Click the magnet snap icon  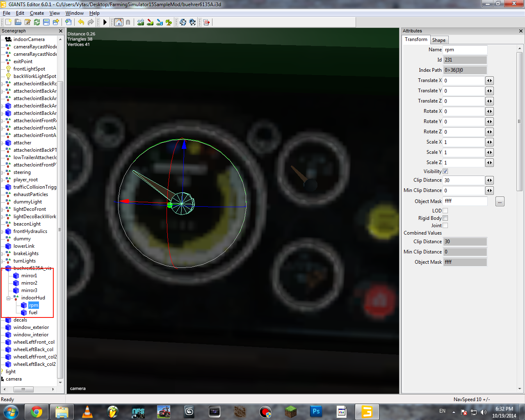[x=128, y=22]
